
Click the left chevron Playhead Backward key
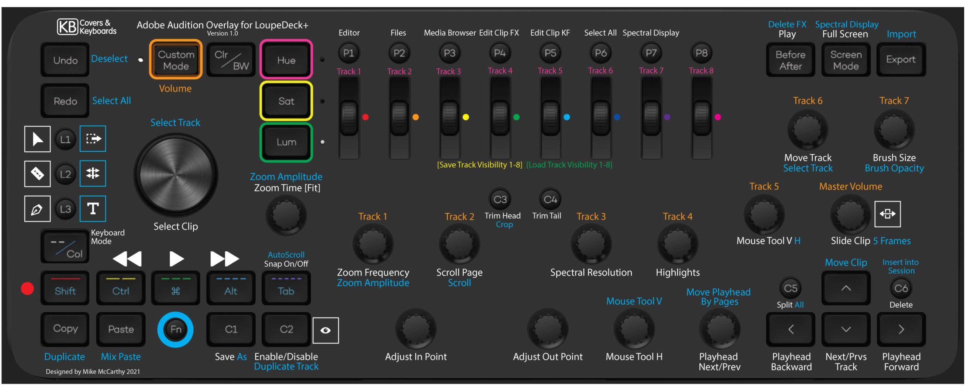(x=791, y=329)
